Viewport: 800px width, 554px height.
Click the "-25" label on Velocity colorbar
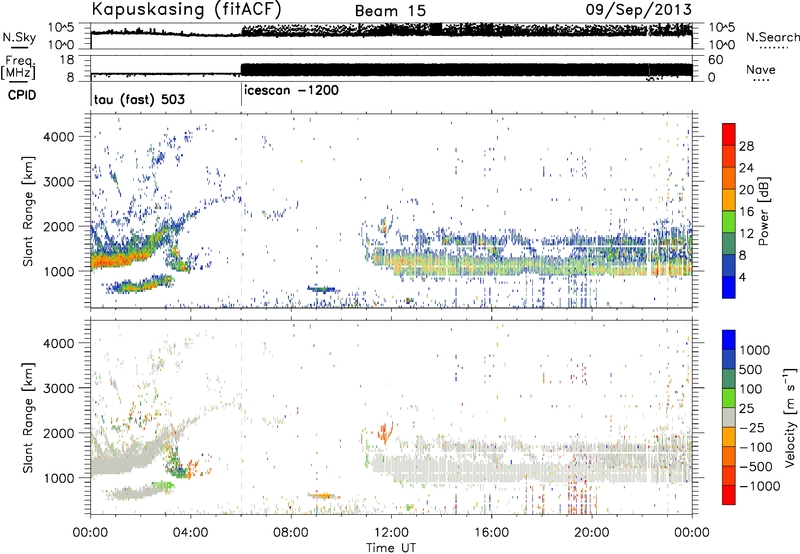[x=752, y=427]
